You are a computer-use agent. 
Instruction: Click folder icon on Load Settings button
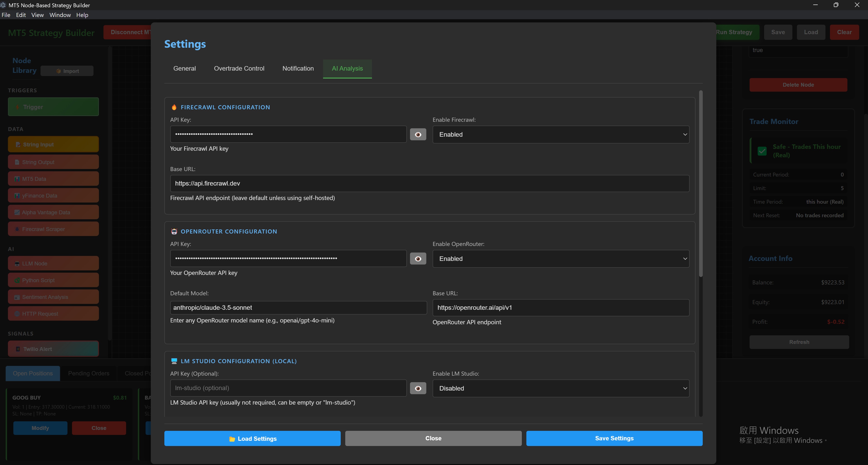tap(232, 439)
